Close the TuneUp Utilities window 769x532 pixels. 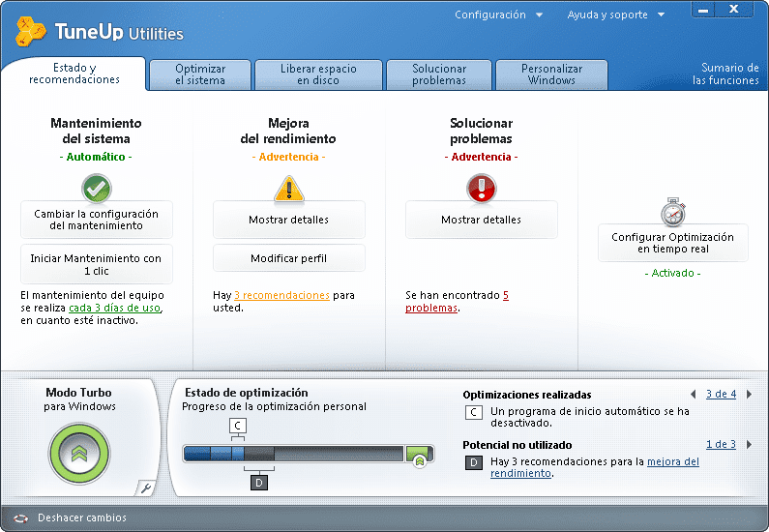[733, 10]
